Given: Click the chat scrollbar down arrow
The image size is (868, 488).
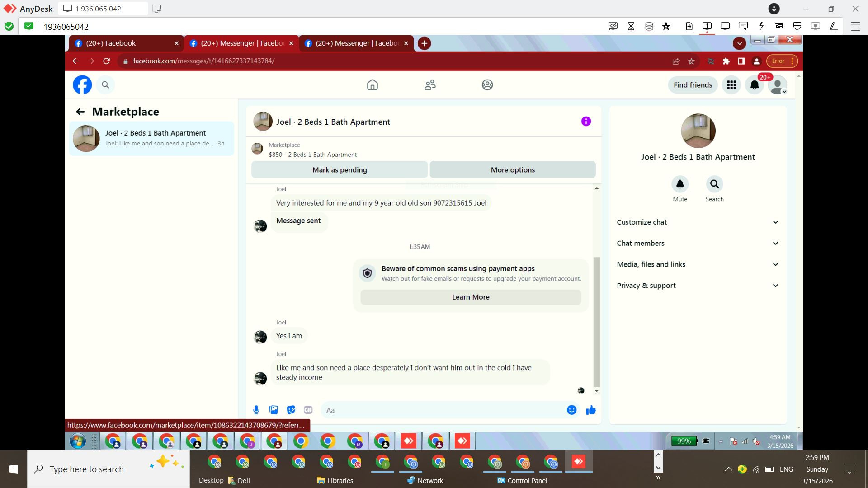Looking at the screenshot, I should point(597,391).
